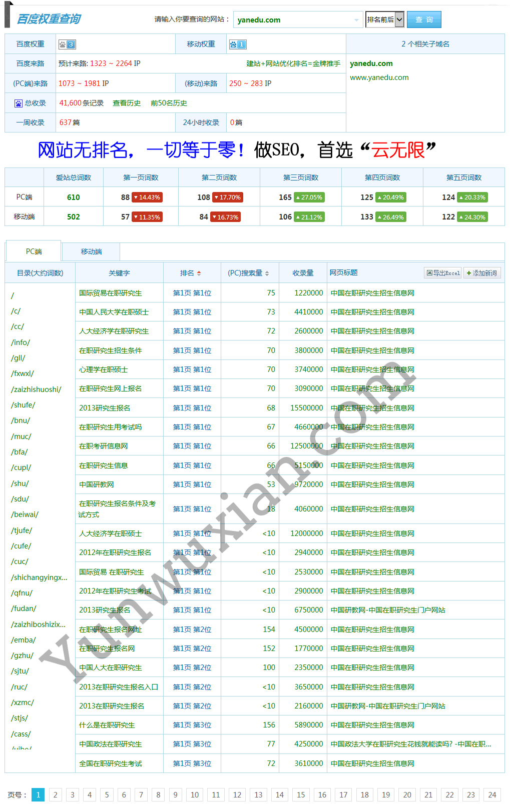Click the 百度权重查询 logo
Viewport: 510px width, 812px height.
click(x=49, y=19)
